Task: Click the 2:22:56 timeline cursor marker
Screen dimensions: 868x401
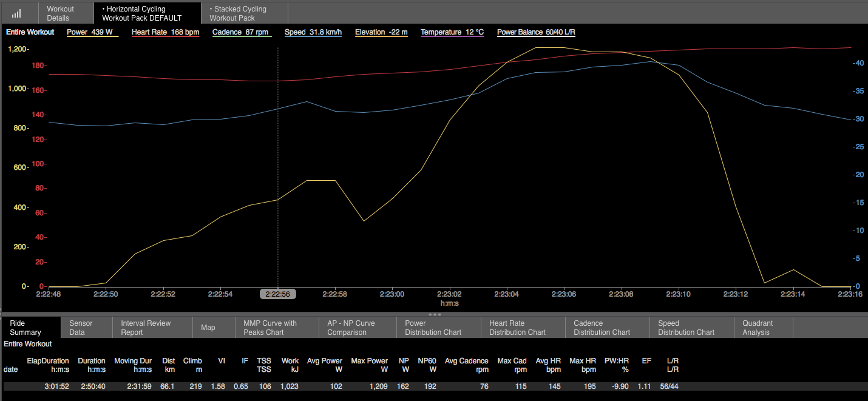Action: 277,294
